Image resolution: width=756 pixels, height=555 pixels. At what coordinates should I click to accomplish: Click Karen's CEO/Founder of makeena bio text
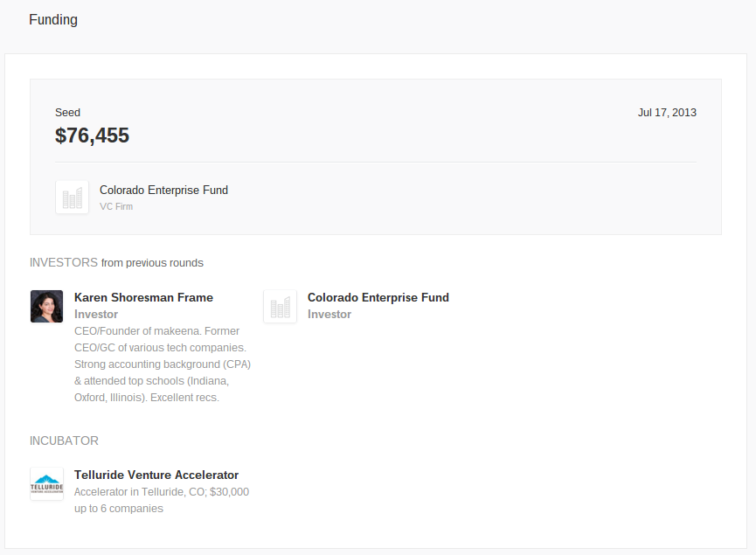162,364
